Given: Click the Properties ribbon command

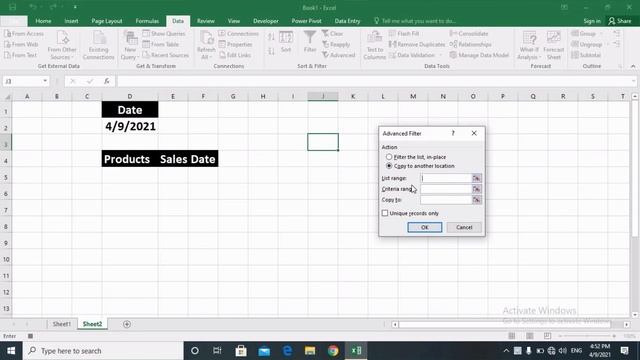Looking at the screenshot, I should (x=236, y=44).
